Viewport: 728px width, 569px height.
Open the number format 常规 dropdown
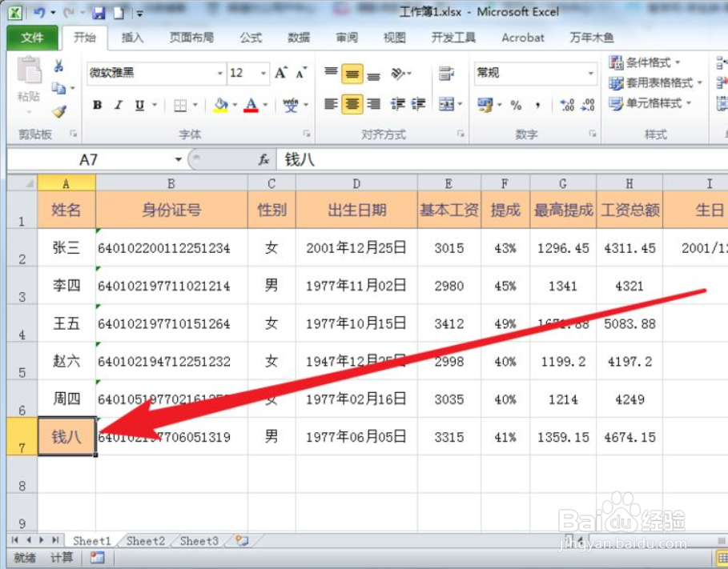point(590,74)
